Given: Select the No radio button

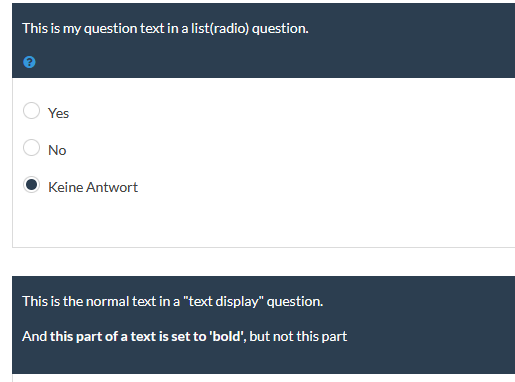Looking at the screenshot, I should [x=31, y=148].
